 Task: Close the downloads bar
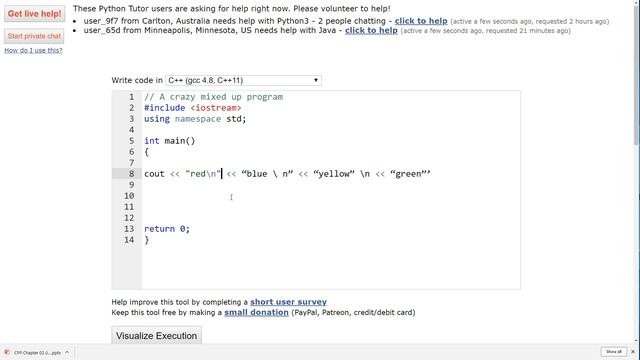coord(633,351)
